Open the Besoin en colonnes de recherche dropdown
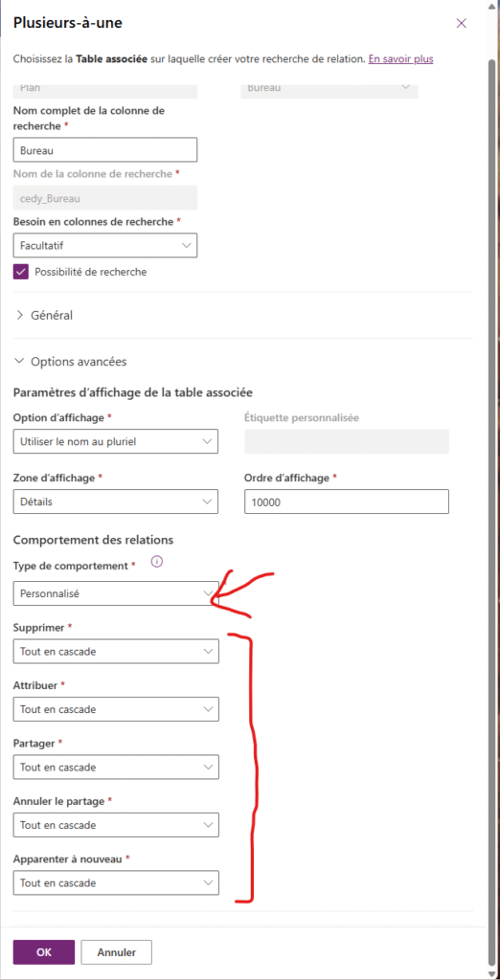 (x=105, y=246)
